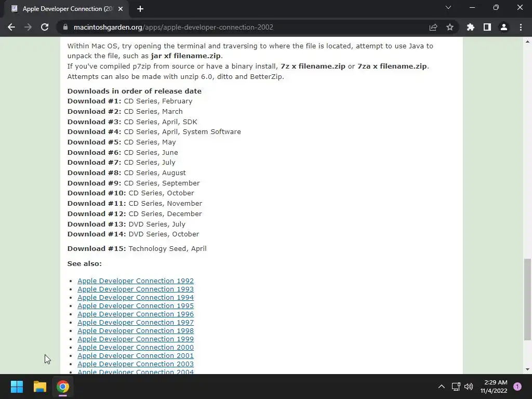Open Apple Developer Connection 1999 link
The image size is (532, 399).
(136, 339)
